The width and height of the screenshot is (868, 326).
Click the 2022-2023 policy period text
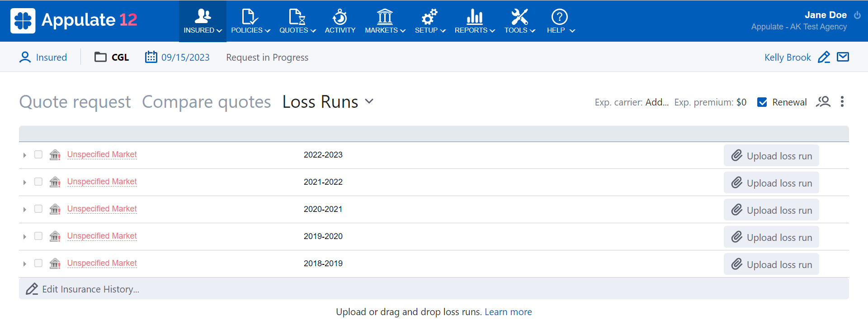coord(323,155)
